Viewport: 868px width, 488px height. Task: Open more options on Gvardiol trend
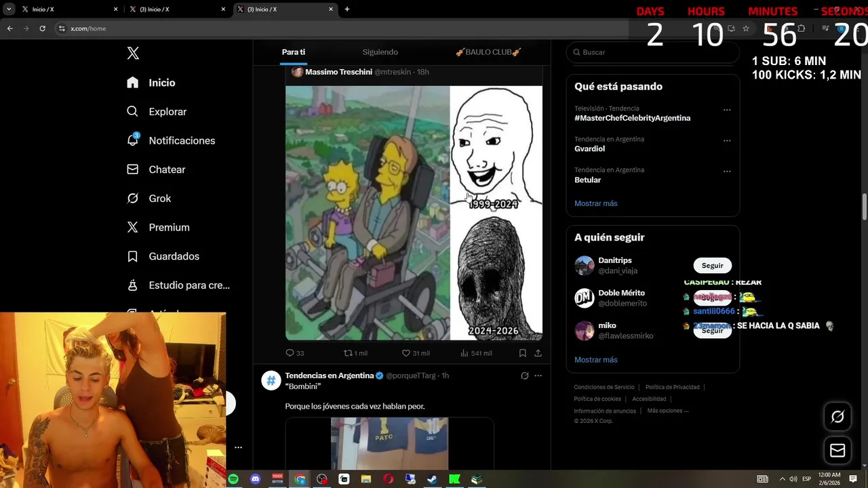coord(727,141)
